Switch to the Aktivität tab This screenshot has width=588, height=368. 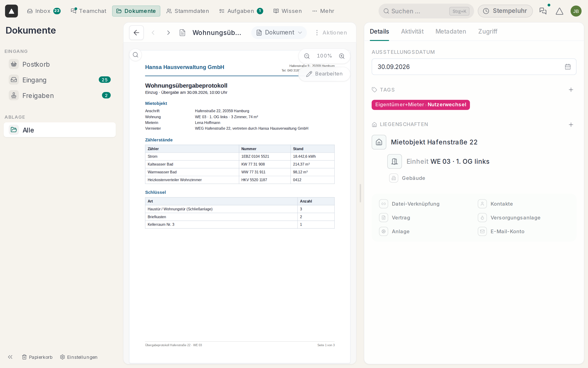[412, 32]
